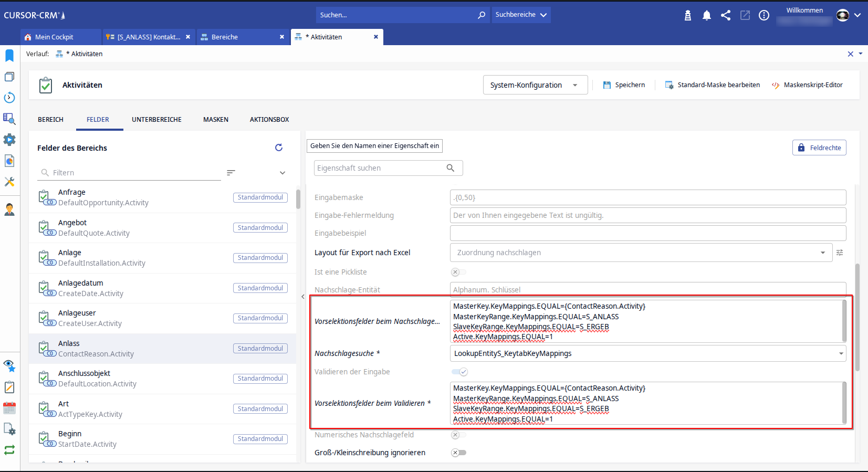This screenshot has height=472, width=868.
Task: Switch to the UNTERBEREICHE tab
Action: point(156,120)
